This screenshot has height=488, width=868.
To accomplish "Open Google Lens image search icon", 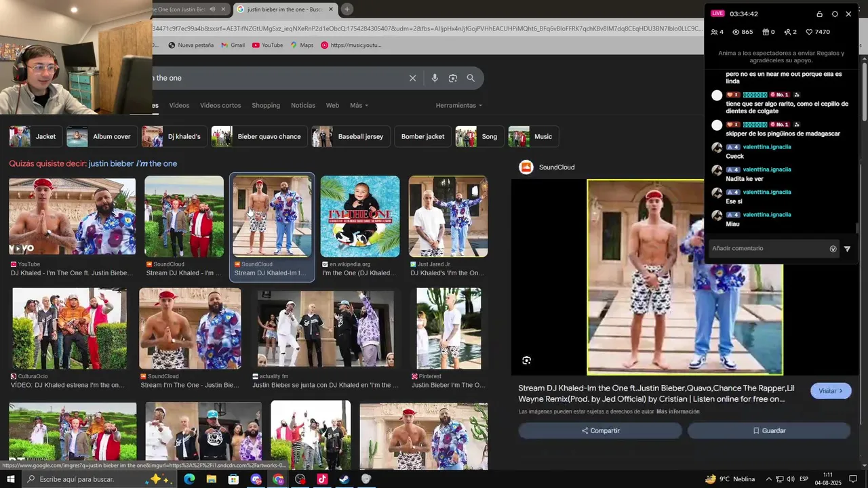I will [x=453, y=78].
